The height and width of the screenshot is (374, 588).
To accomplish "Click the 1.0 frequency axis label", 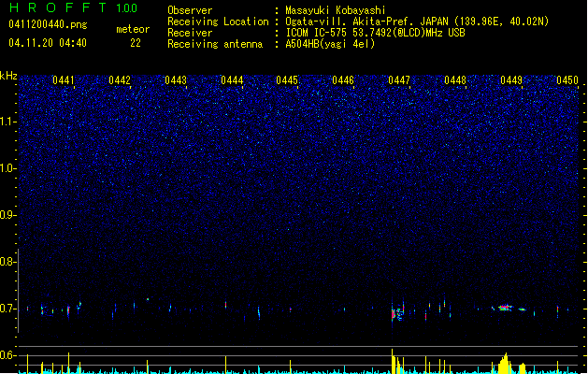I will 7,168.
